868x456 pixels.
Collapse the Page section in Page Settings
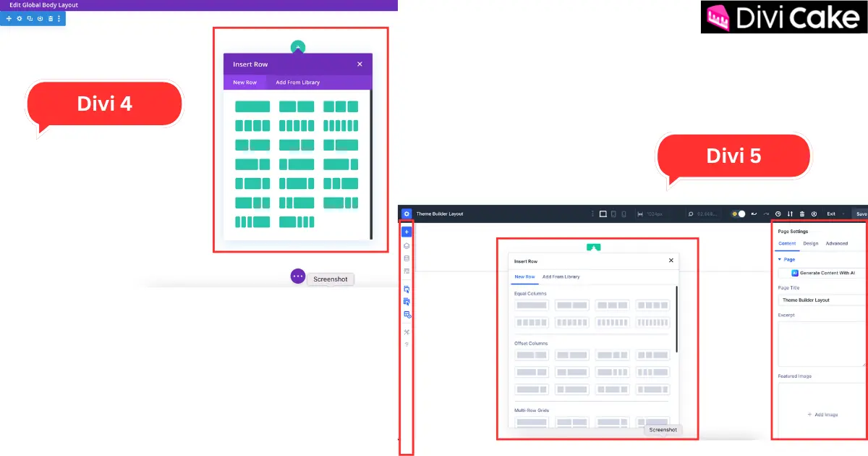tap(786, 259)
